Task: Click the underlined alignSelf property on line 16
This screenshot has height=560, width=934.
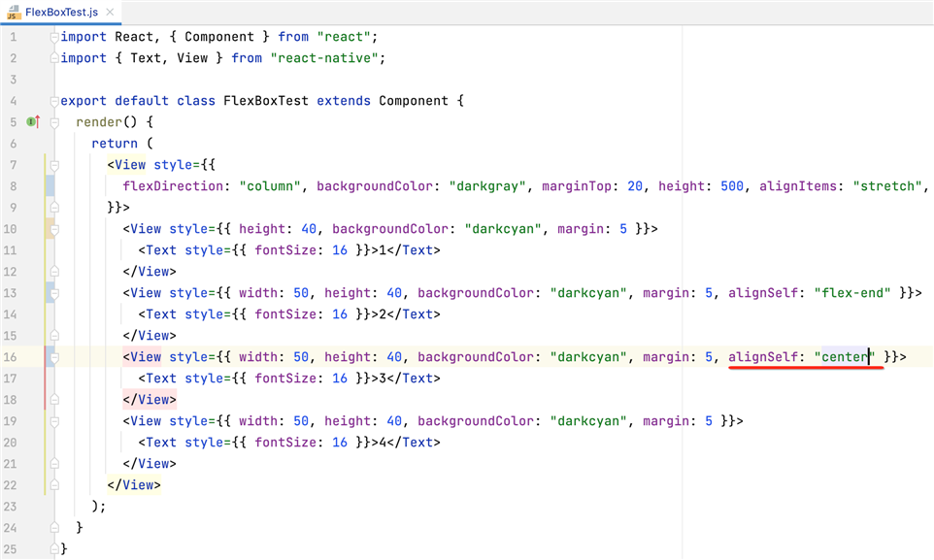Action: [x=763, y=357]
